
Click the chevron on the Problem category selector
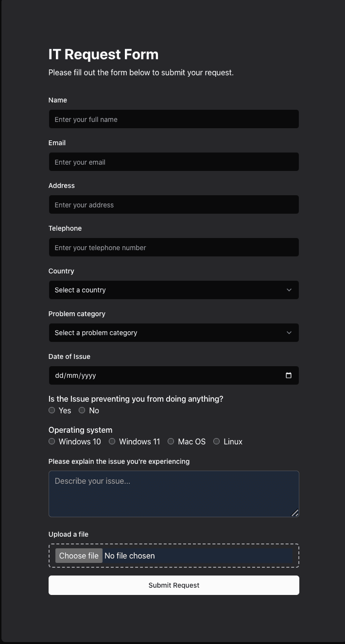[x=290, y=333]
